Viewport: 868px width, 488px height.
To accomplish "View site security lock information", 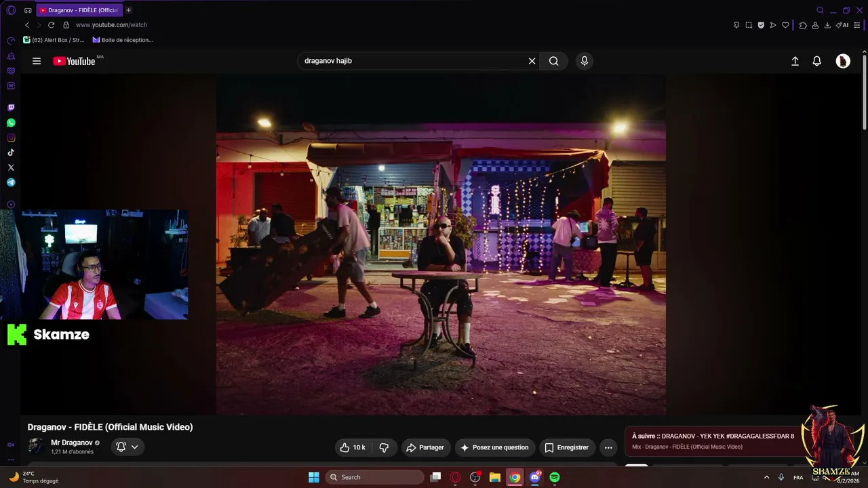I will pyautogui.click(x=66, y=25).
